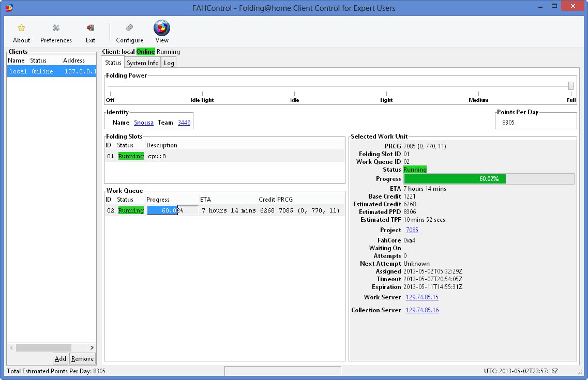Click FAHControl title bar app icon
588x380 pixels.
point(9,8)
